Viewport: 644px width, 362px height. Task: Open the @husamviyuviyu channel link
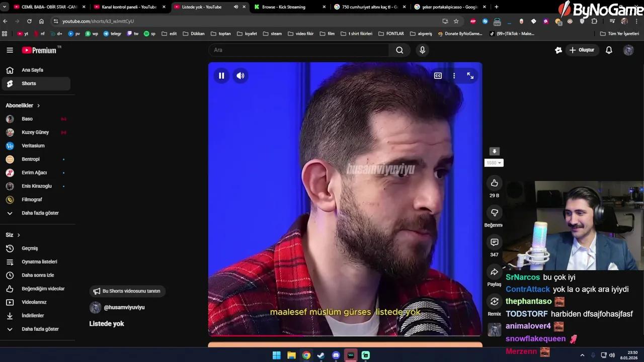(124, 307)
